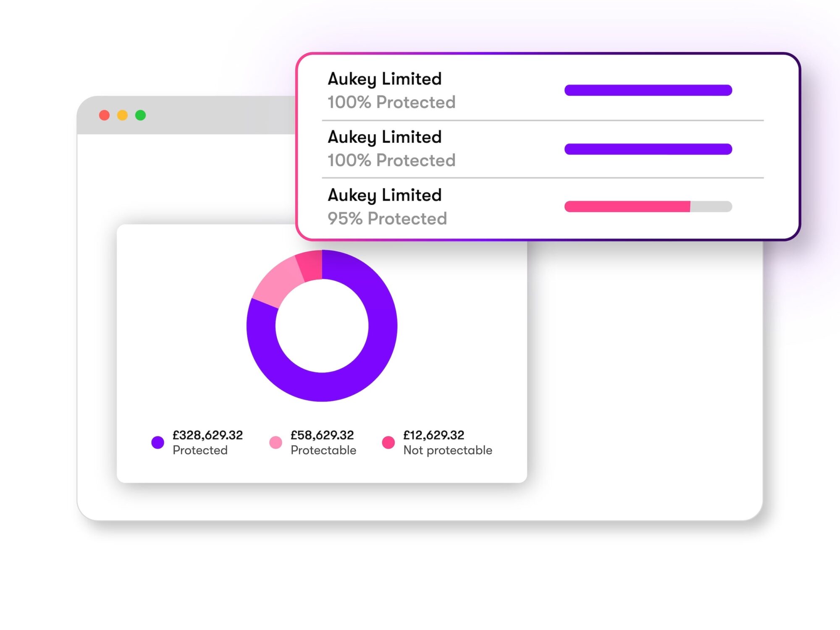Select the purple Protected legend dot
The image size is (840, 630).
pos(157,442)
